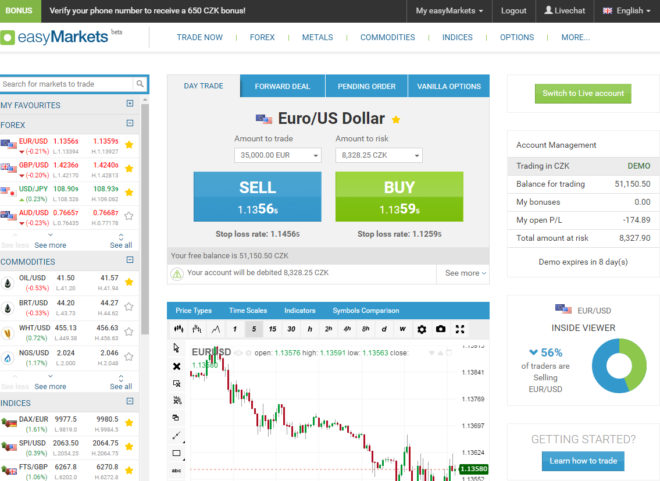The width and height of the screenshot is (660, 481).
Task: Open chart settings gear icon
Action: 422,329
